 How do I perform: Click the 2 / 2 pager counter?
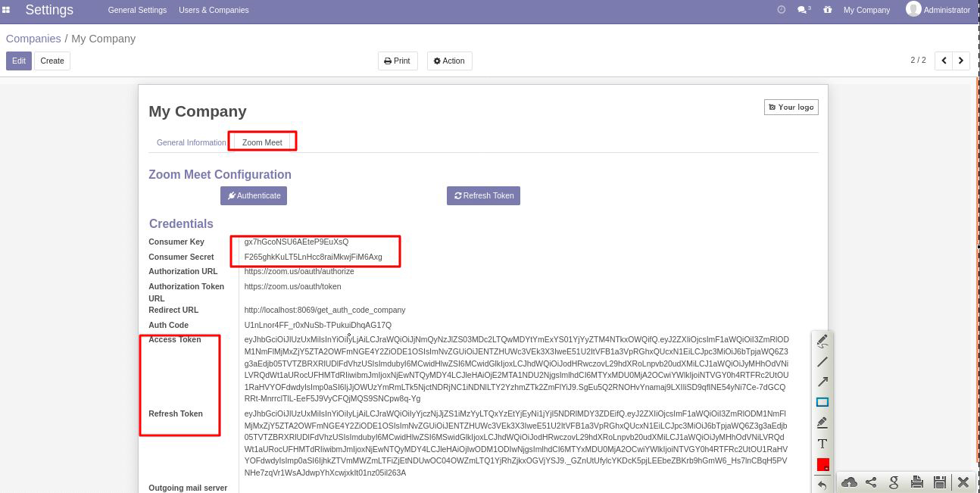pyautogui.click(x=918, y=60)
